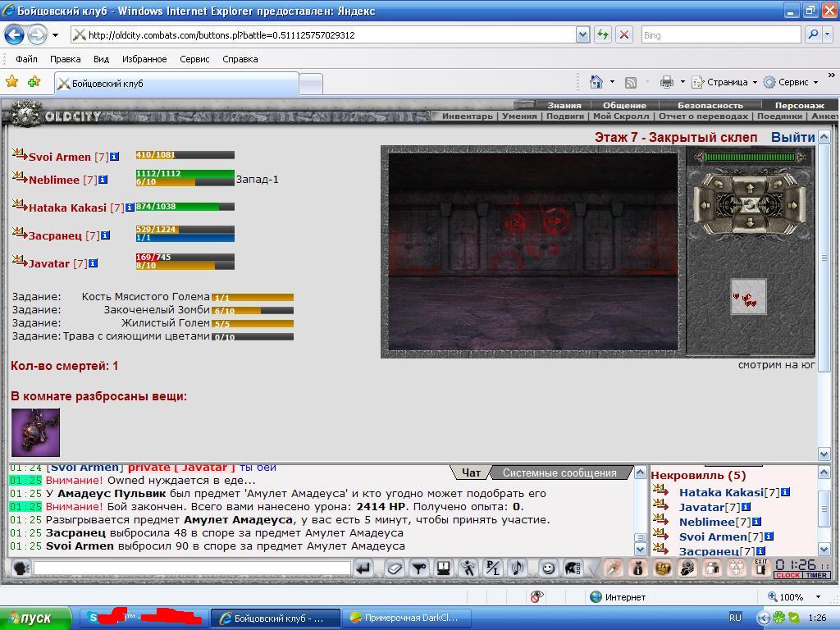Open info icon beside Javatar in party list
The width and height of the screenshot is (840, 630).
point(94,263)
